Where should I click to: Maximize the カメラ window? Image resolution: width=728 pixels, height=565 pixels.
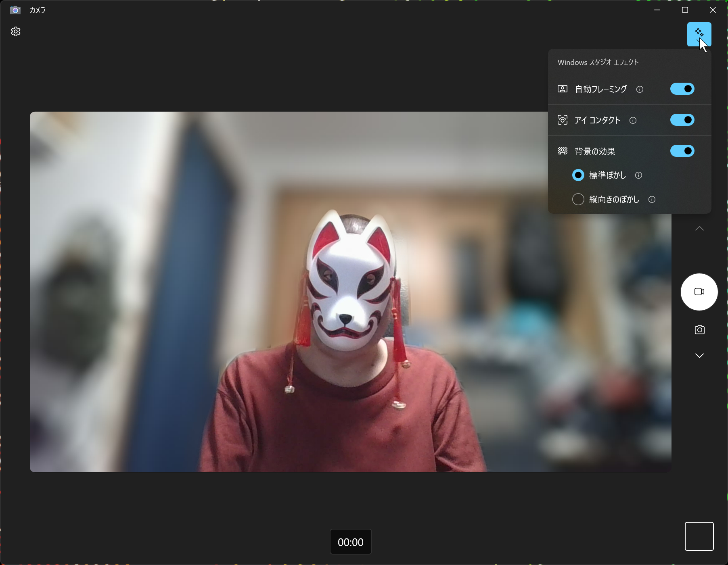click(x=685, y=10)
